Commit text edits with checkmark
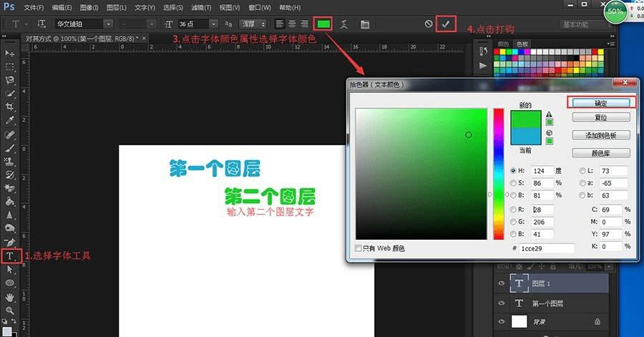Screen dimensions: 644x337 coord(446,24)
